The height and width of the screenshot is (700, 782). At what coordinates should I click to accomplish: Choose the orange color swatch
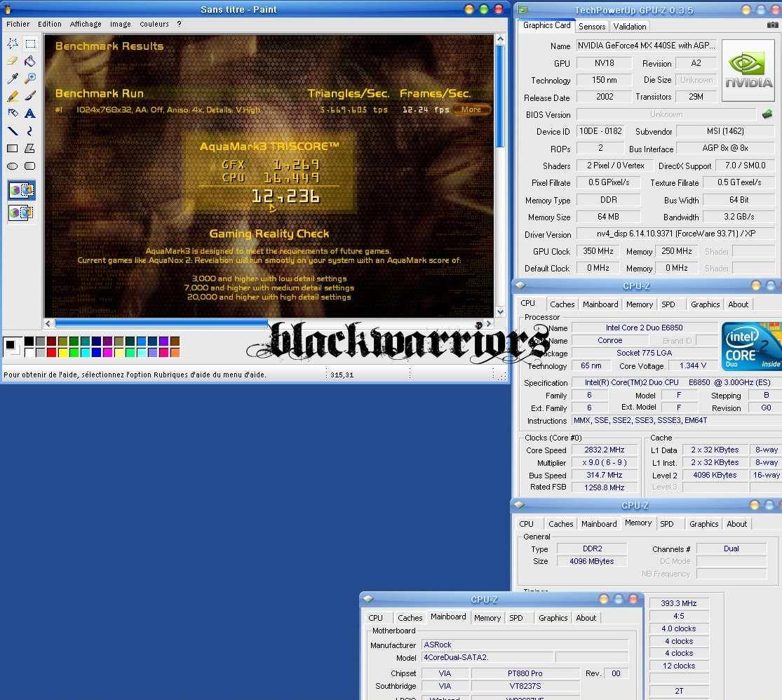(x=175, y=353)
